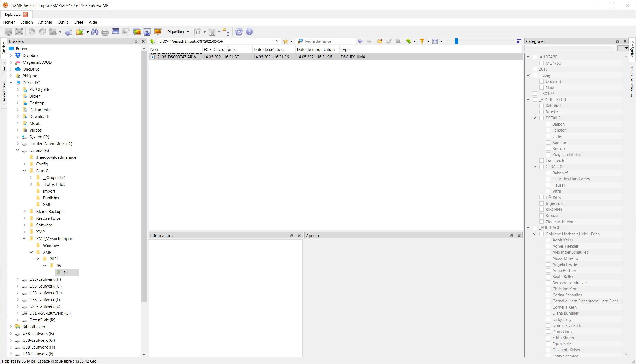Screen dimensions: 636x364
Task: Open the Afficher menu
Action: coord(45,22)
